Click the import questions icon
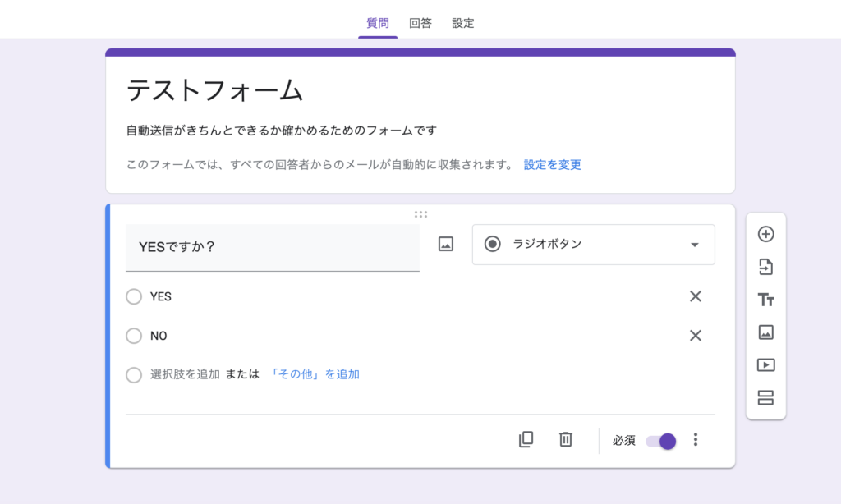The width and height of the screenshot is (841, 504). point(765,267)
